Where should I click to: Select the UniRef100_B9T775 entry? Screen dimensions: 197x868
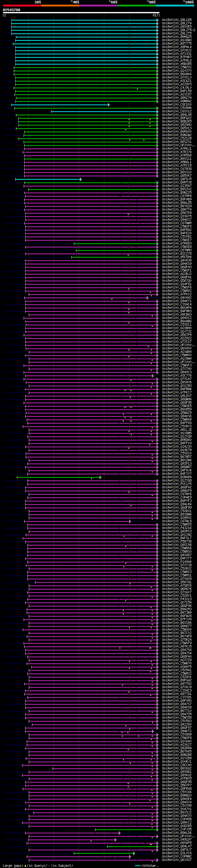pos(176,43)
